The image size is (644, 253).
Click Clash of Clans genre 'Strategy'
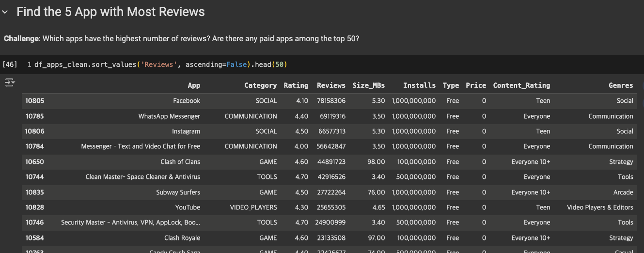(621, 162)
